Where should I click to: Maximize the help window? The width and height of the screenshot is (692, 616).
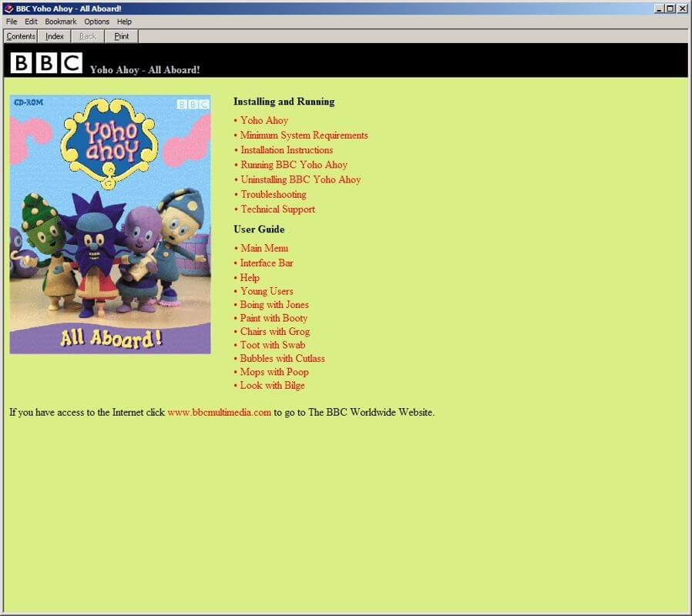tap(670, 8)
